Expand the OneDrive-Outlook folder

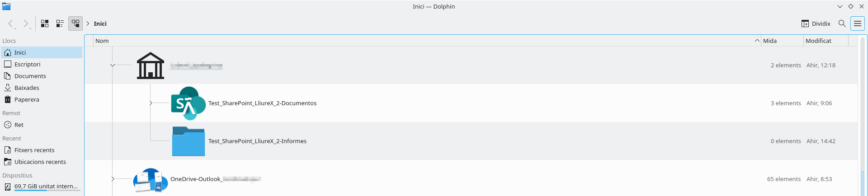[x=113, y=179]
